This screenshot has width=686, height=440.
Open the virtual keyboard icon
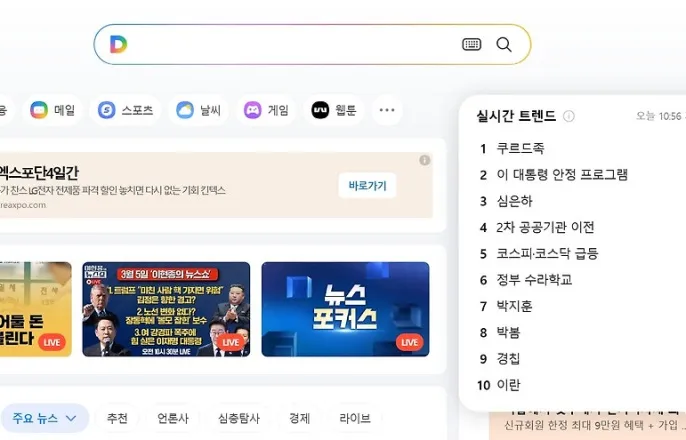click(x=471, y=44)
